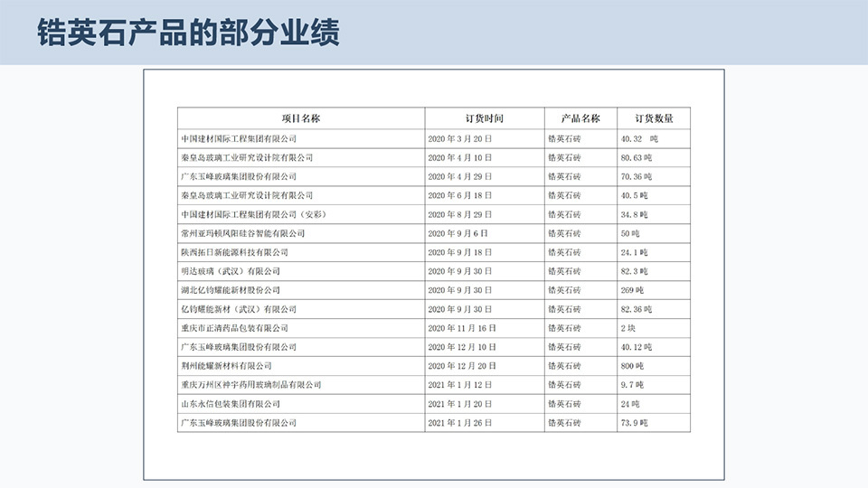Click the slide title "锆英石产品的部分业绩"
The width and height of the screenshot is (868, 488).
(x=188, y=33)
